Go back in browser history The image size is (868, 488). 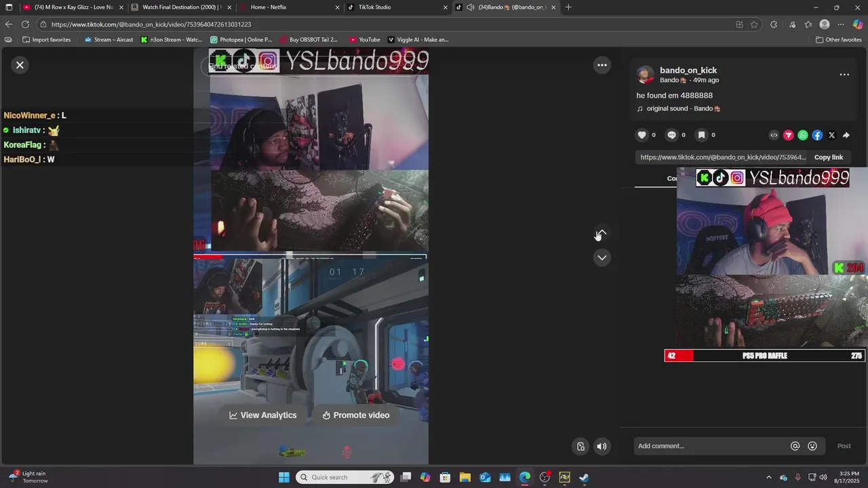point(9,24)
